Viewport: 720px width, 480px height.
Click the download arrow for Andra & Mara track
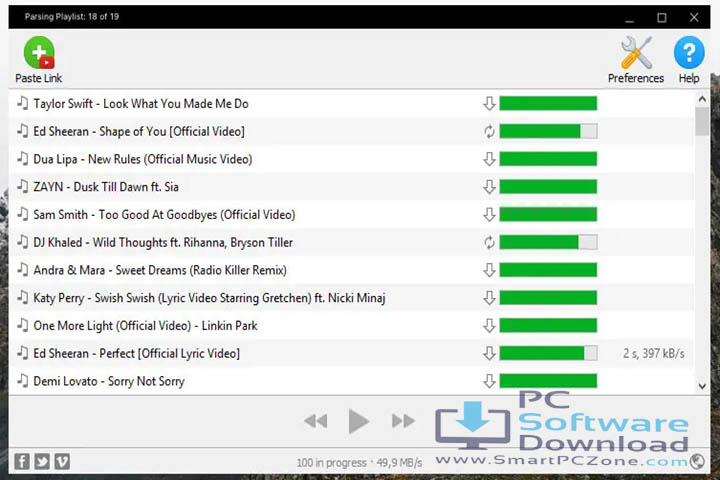(x=489, y=270)
